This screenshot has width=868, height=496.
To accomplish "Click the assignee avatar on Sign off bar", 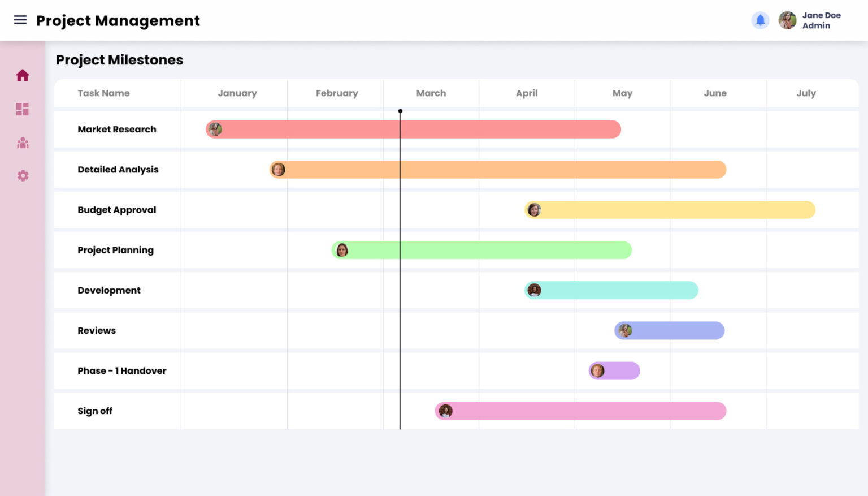I will 445,411.
